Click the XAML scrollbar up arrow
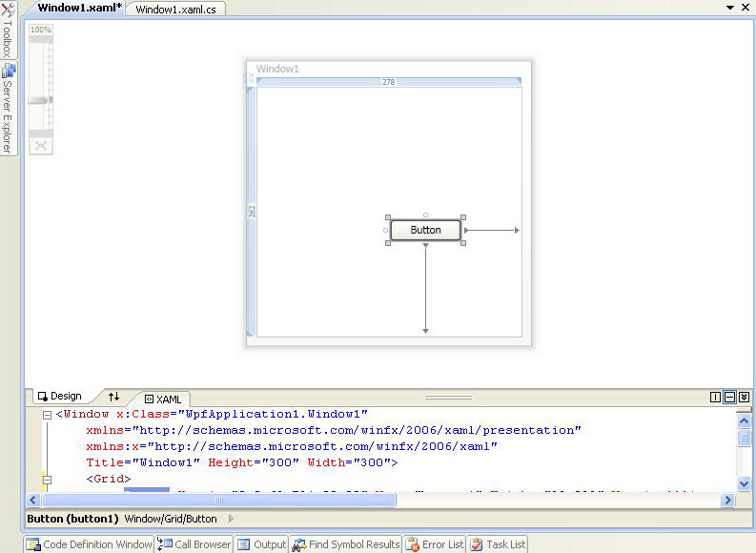 pos(744,420)
